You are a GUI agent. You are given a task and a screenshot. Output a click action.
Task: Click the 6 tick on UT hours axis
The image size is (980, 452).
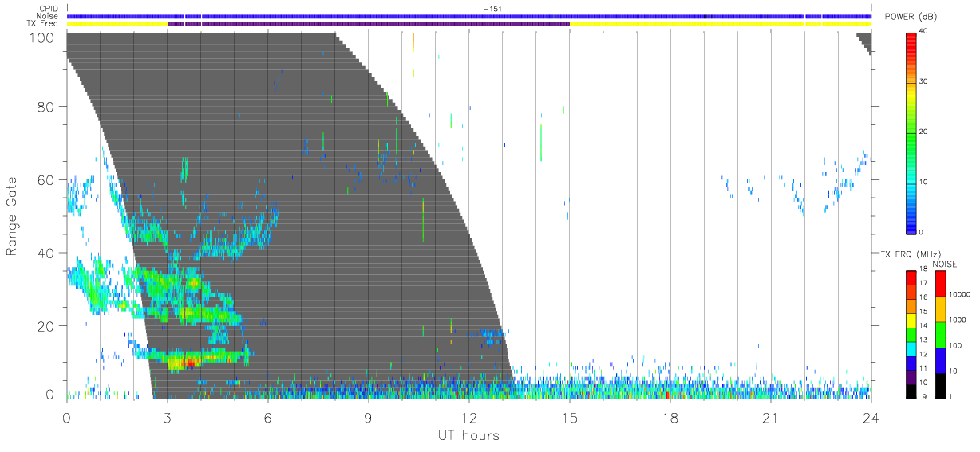tap(267, 417)
